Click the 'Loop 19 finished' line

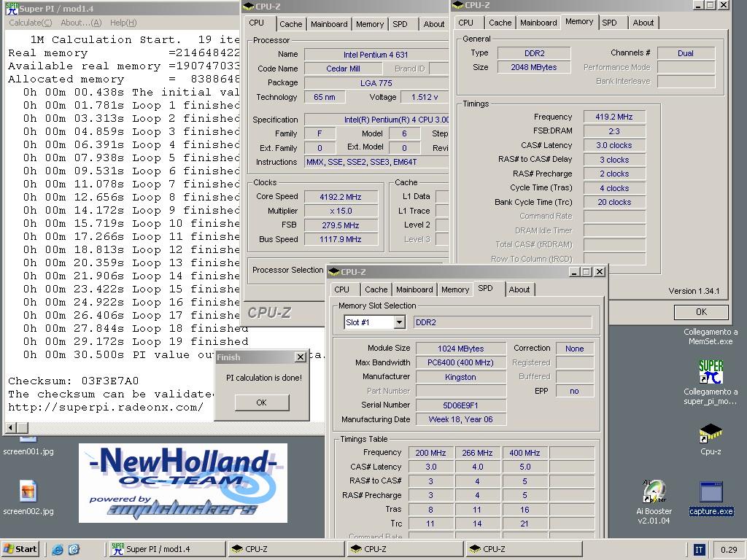(136, 341)
